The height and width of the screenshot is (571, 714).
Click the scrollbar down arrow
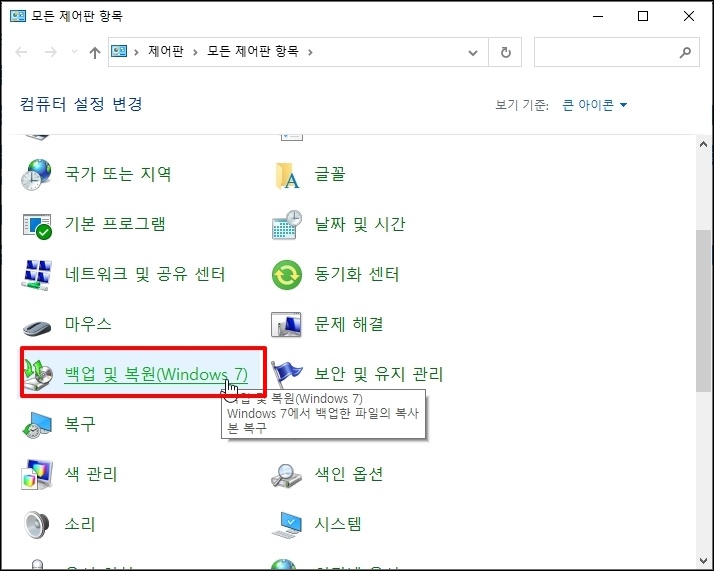pos(704,561)
